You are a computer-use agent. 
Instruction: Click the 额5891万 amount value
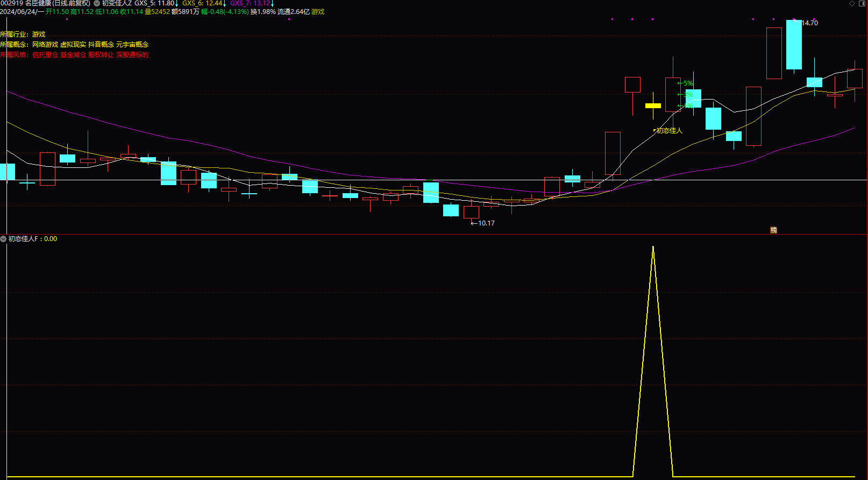click(x=185, y=12)
